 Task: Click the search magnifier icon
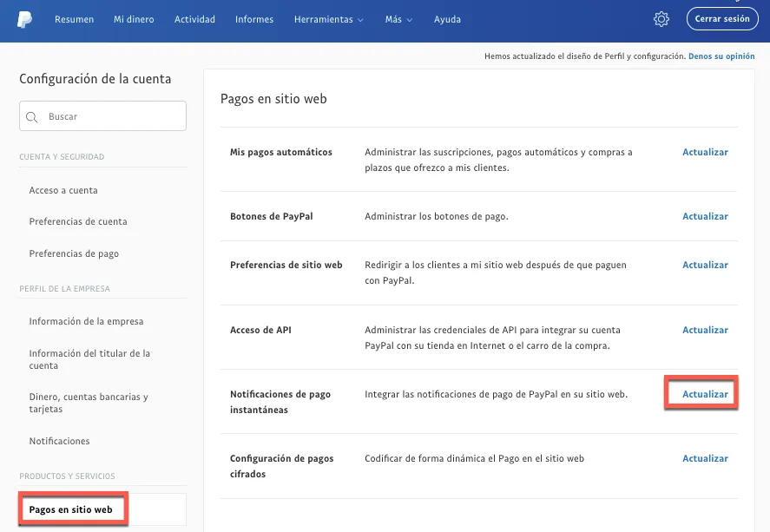(32, 117)
